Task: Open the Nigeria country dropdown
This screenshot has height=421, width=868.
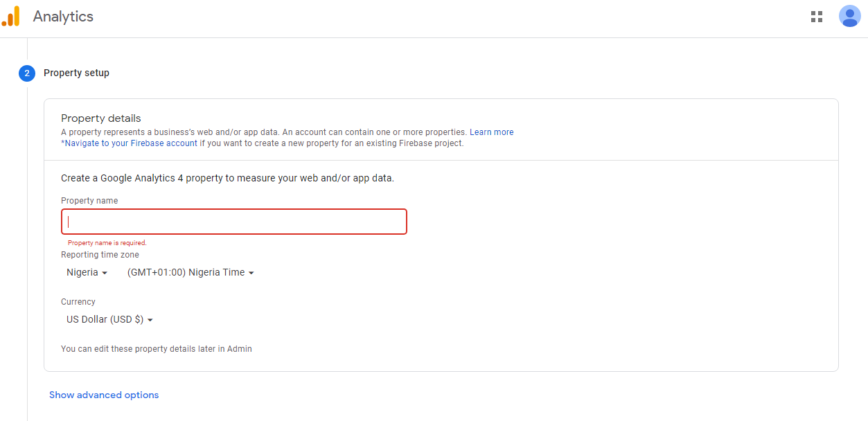Action: (87, 273)
